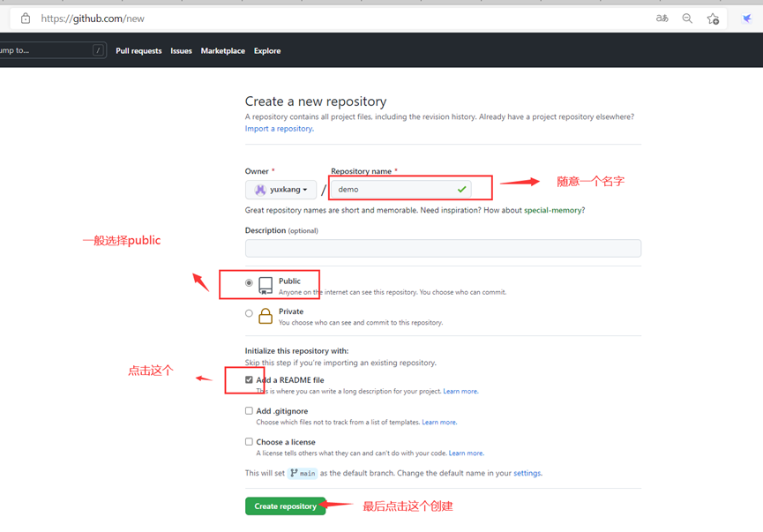
Task: Click the Create repository button
Action: click(285, 506)
